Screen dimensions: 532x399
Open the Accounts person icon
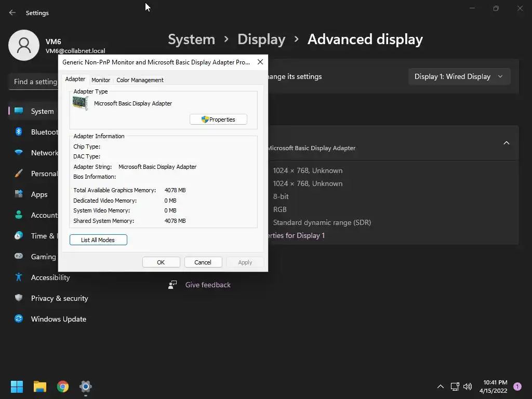click(x=19, y=215)
